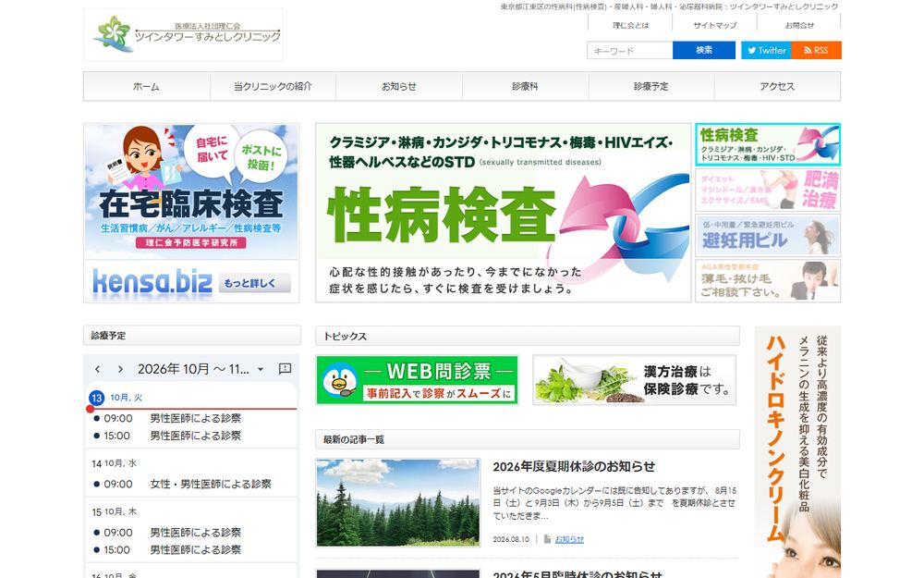Select アクセス in main navigation

point(777,86)
